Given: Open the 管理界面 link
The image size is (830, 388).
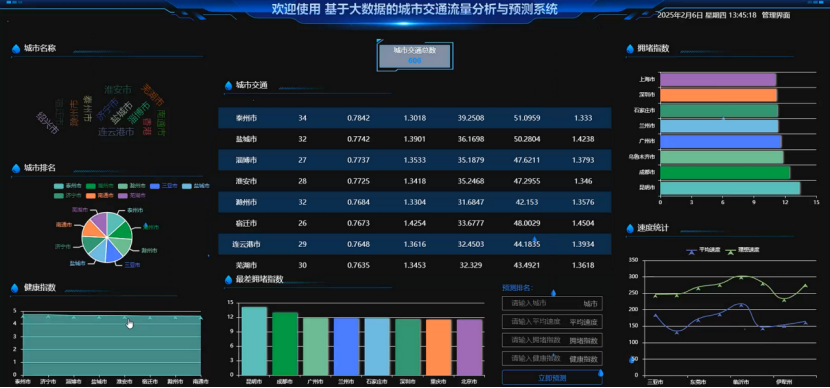Looking at the screenshot, I should 775,15.
